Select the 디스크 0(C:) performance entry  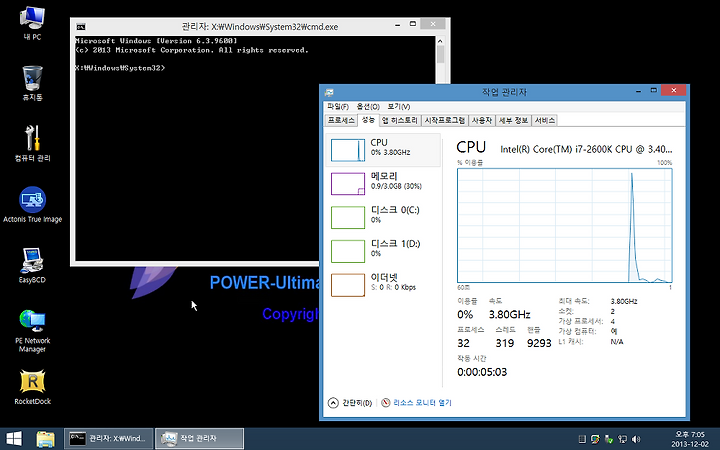[383, 217]
